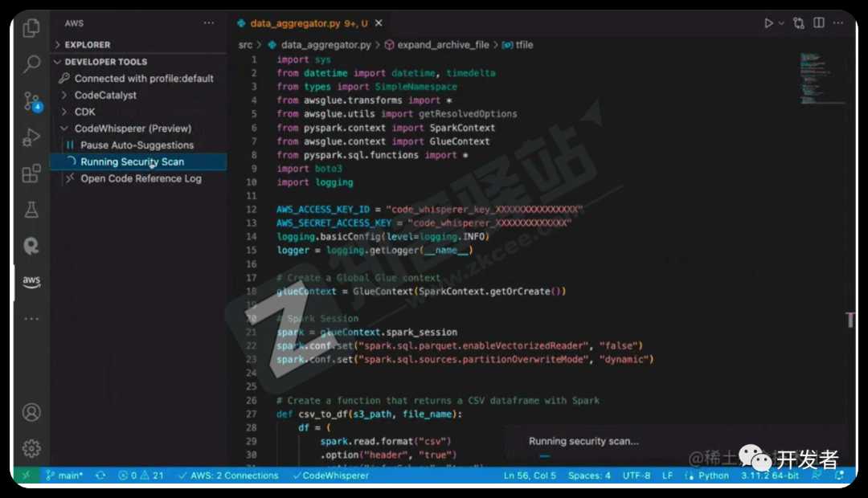Screen dimensions: 868x498
Task: Open the Settings gear icon
Action: [31, 448]
